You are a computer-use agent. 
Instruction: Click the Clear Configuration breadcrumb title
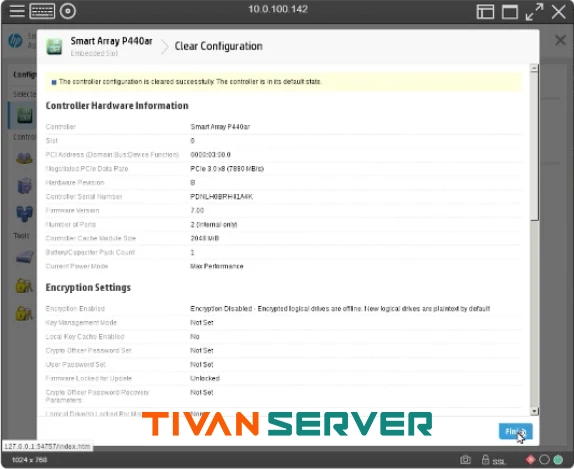(219, 46)
